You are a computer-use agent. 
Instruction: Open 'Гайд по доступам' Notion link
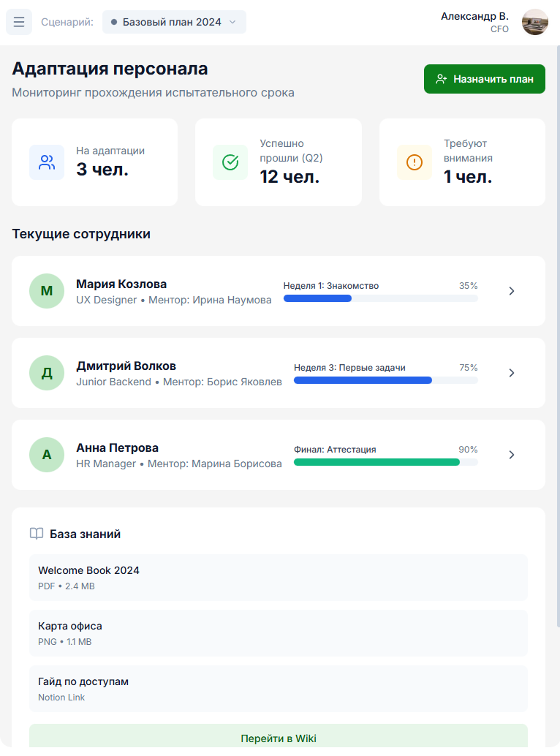pos(279,689)
